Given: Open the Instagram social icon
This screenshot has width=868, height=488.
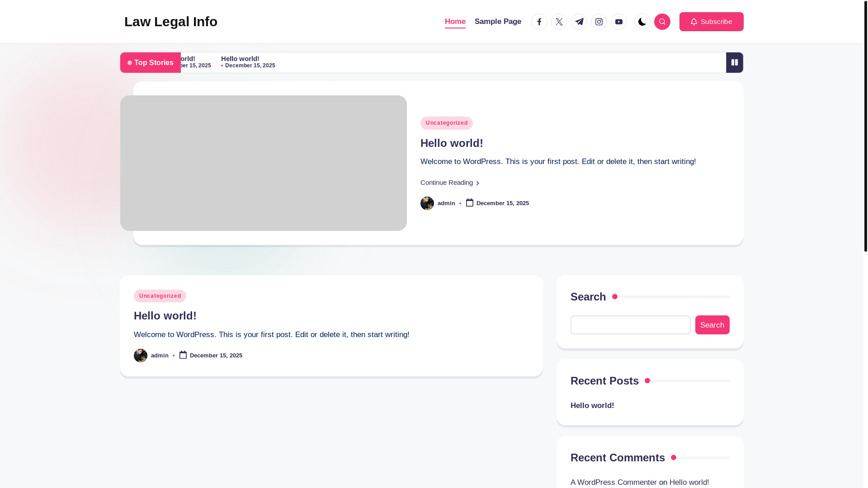Looking at the screenshot, I should click(599, 22).
